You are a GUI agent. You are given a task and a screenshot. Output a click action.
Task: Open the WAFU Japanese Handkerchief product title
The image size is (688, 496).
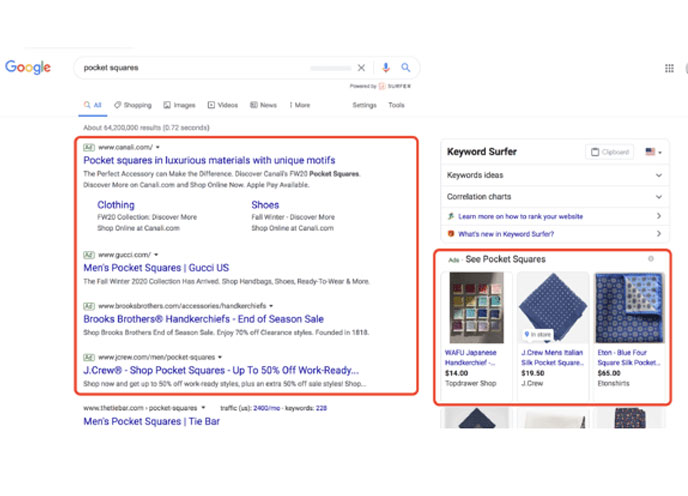tap(471, 358)
